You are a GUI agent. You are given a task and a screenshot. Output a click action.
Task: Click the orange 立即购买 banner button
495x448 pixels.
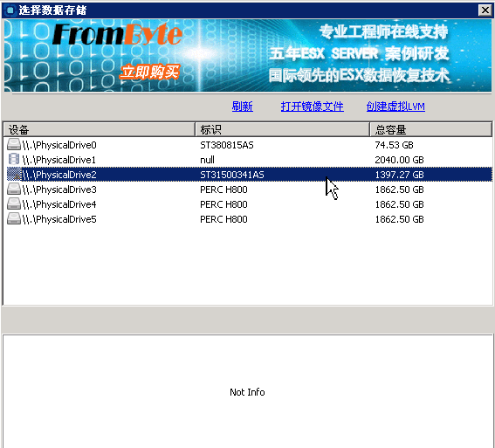(x=149, y=72)
